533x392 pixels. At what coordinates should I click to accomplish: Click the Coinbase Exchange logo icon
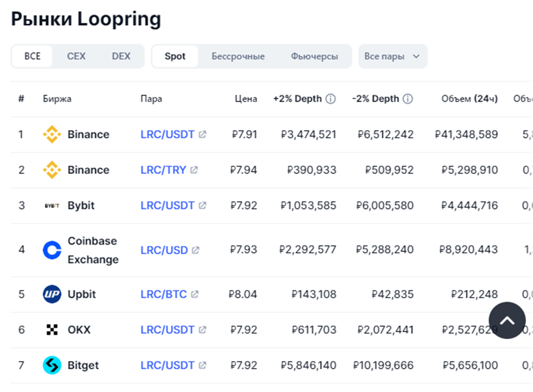pos(52,250)
